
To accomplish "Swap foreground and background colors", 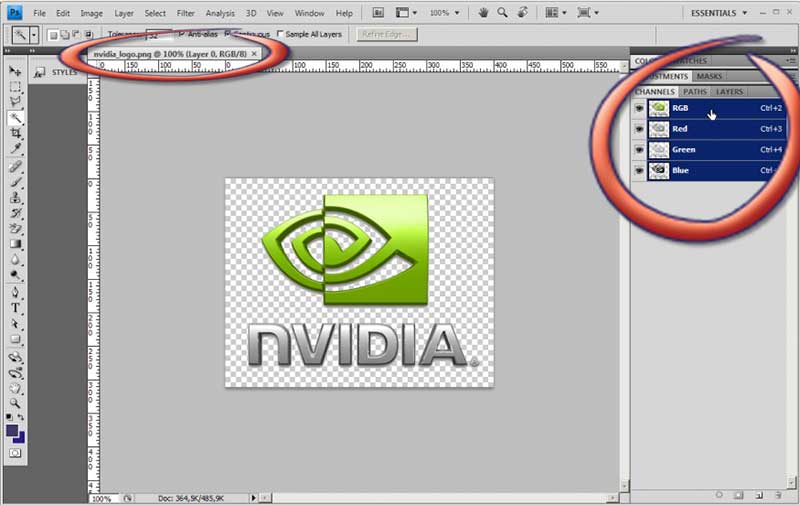I will 21,417.
